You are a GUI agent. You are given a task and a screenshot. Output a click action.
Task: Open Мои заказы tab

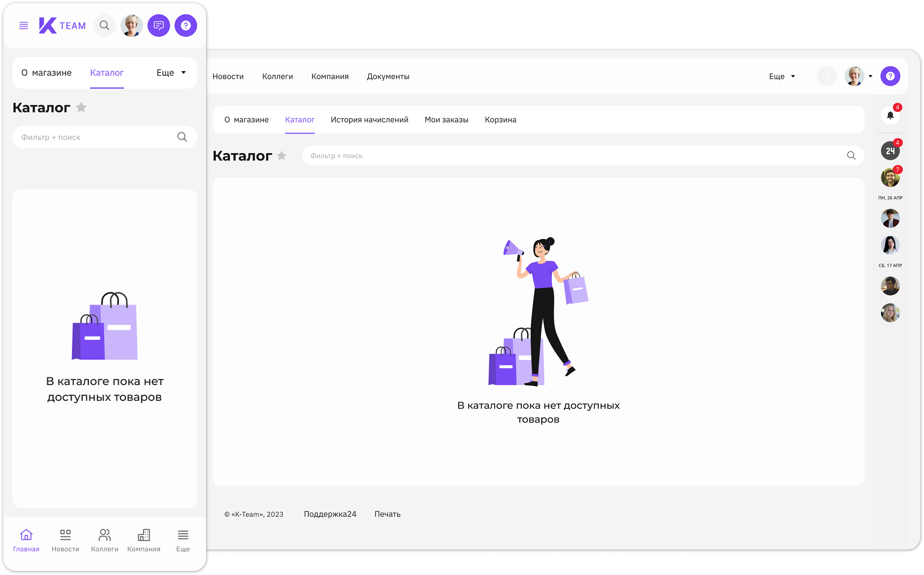tap(447, 120)
